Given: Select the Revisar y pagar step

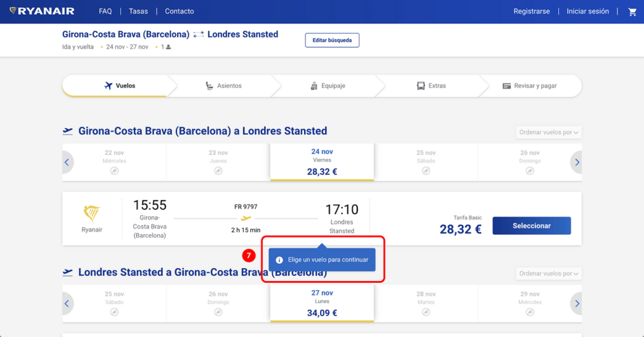Looking at the screenshot, I should point(530,86).
